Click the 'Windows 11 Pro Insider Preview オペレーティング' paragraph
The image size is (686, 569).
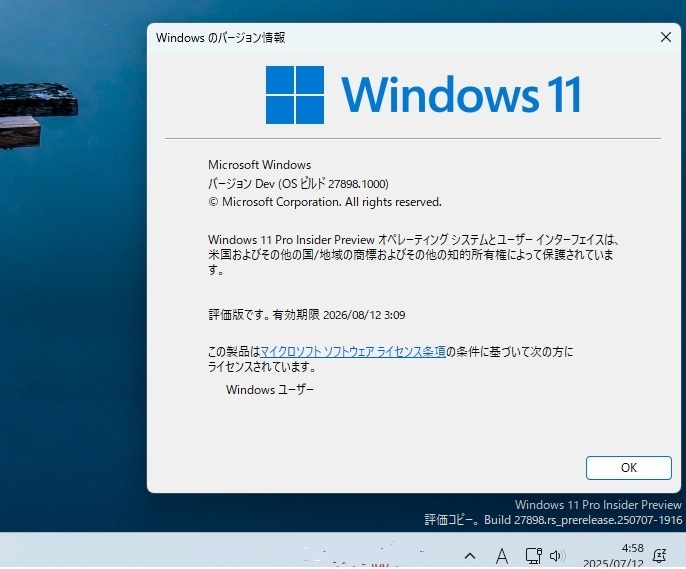click(x=413, y=255)
